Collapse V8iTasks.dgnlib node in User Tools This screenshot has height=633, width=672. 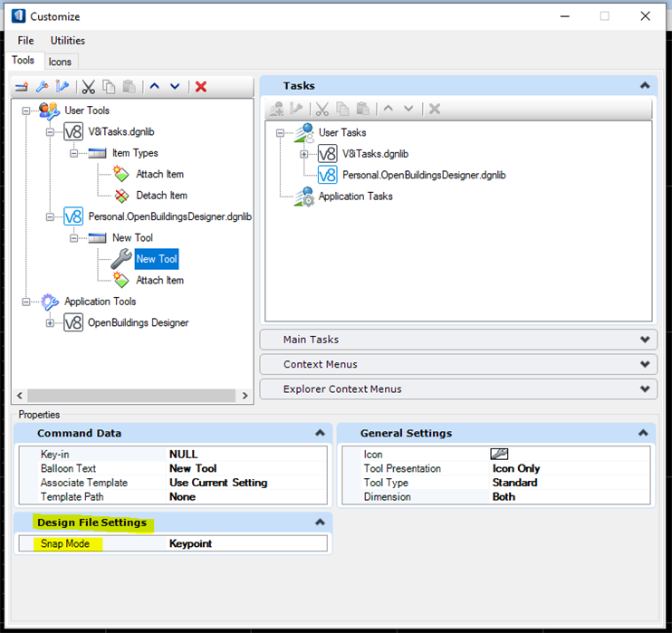pos(50,132)
